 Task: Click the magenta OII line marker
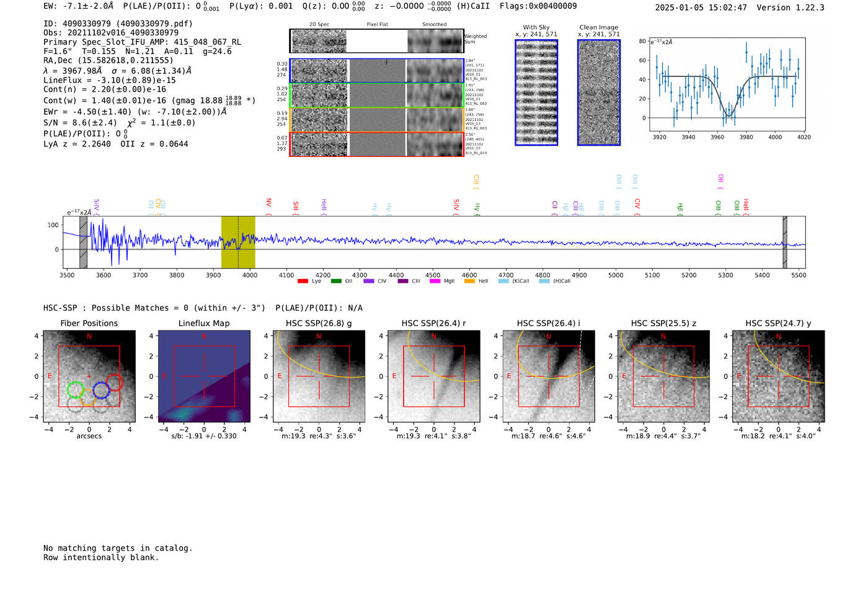point(720,182)
